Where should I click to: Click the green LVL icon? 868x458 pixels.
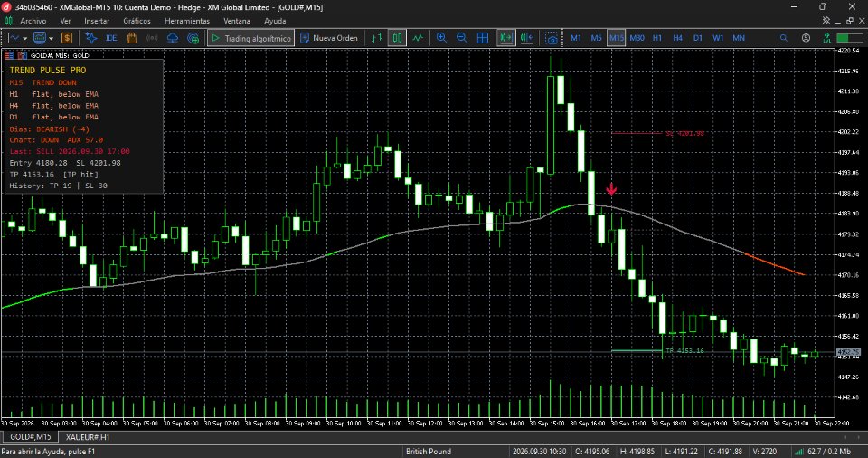[826, 38]
